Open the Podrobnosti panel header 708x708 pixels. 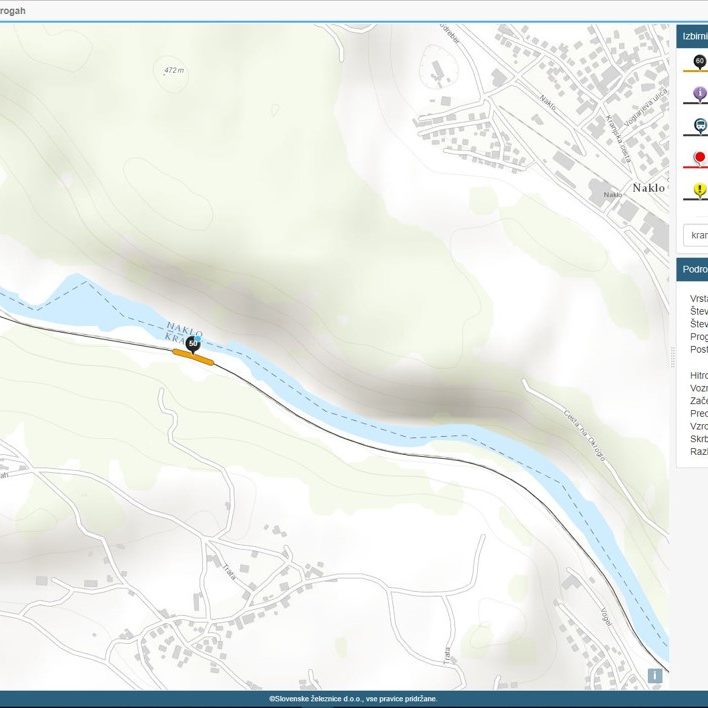point(693,270)
